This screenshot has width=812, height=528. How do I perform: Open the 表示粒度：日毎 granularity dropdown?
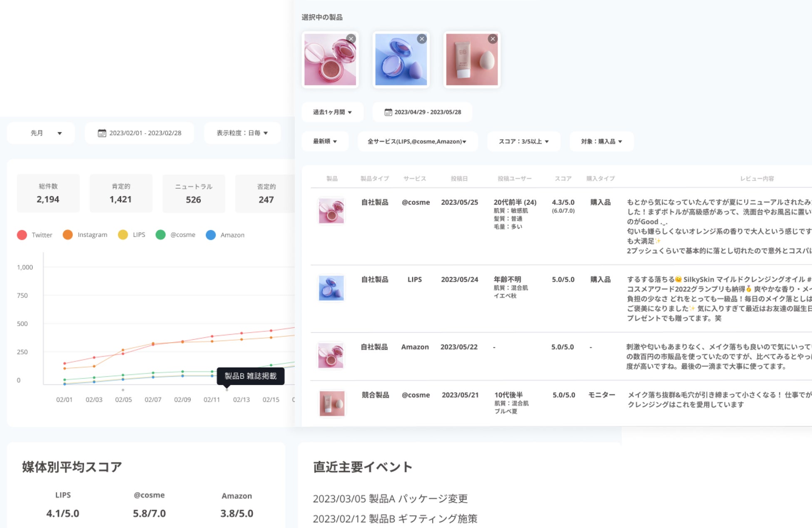pos(242,133)
